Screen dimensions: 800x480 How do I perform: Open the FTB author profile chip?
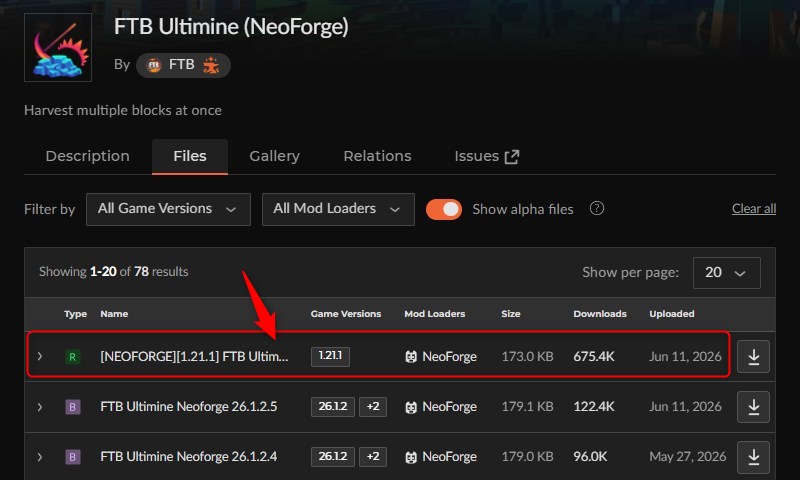(x=183, y=65)
